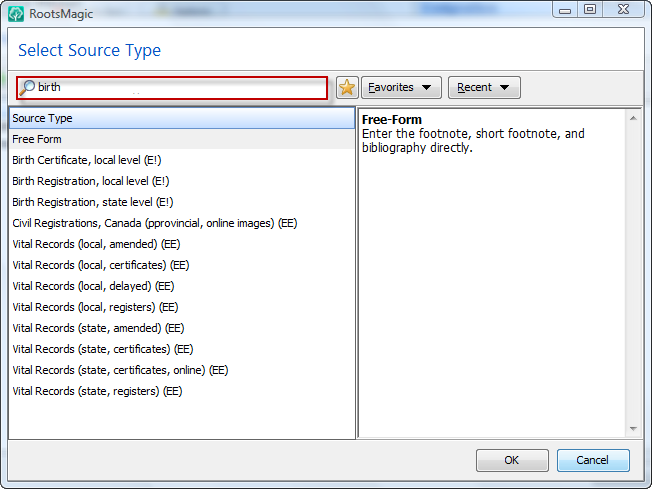This screenshot has width=652, height=489.
Task: Click the Cancel button
Action: [593, 460]
